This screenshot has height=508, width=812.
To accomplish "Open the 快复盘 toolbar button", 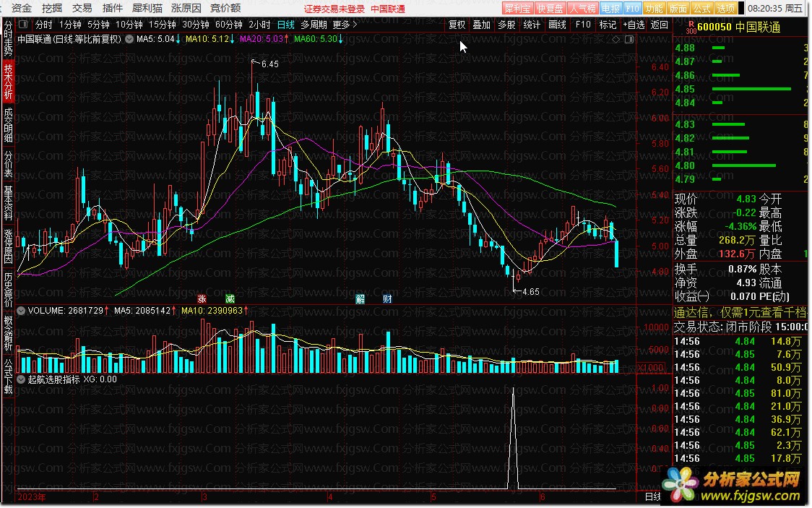I will tap(550, 8).
